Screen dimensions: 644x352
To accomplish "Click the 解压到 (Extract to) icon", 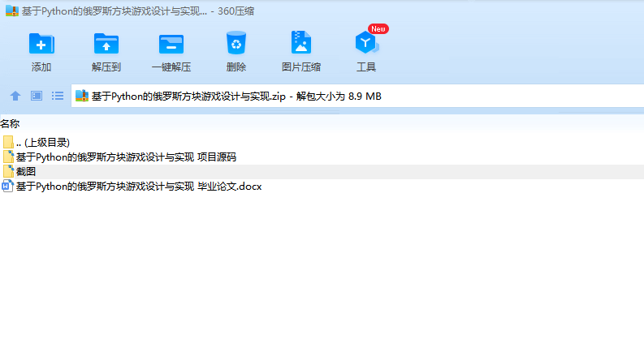I will click(x=106, y=43).
